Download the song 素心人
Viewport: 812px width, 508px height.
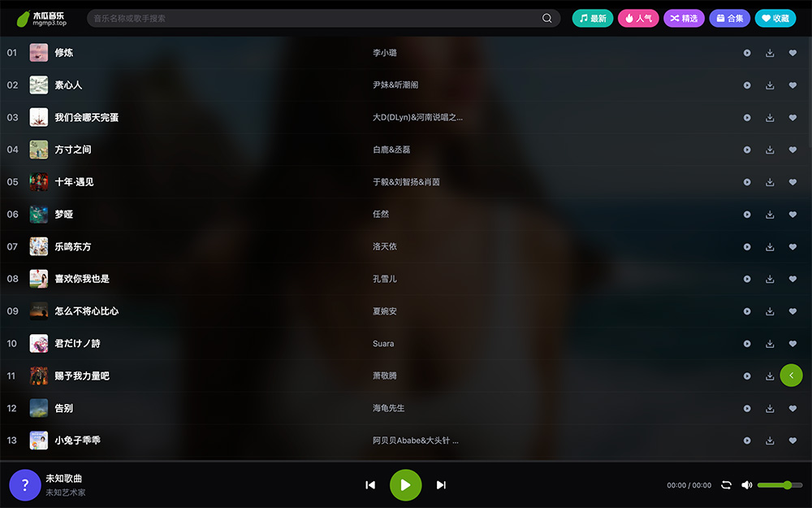[x=770, y=85]
